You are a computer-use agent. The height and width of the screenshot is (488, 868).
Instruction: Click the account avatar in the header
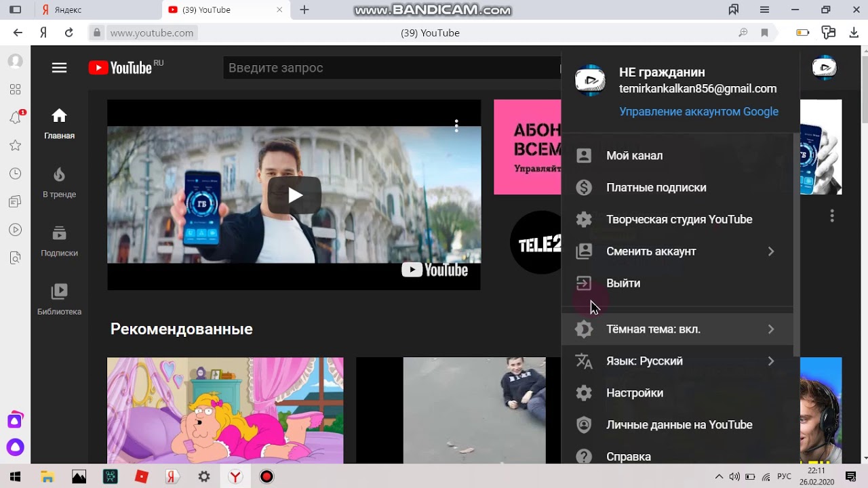point(824,68)
